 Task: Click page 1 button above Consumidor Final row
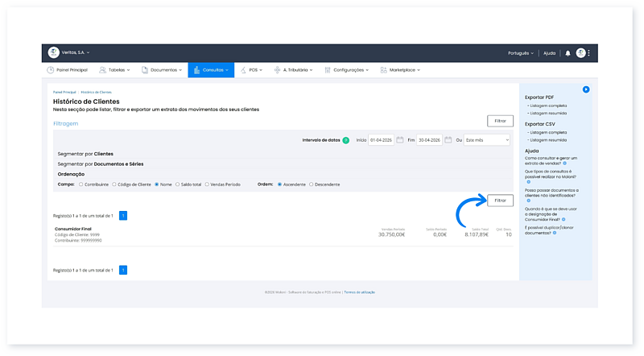click(123, 215)
